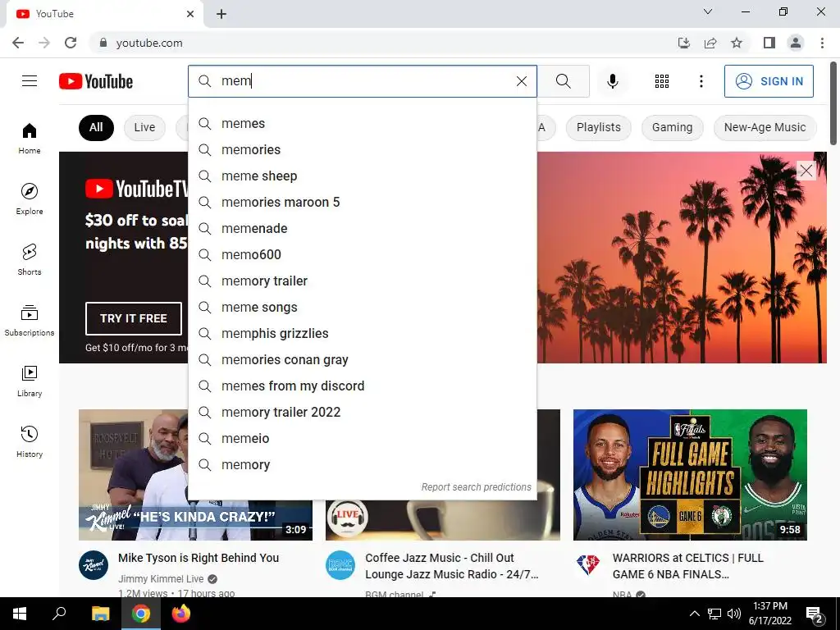Select the New-Age Music filter chip
The height and width of the screenshot is (630, 840).
click(x=765, y=127)
